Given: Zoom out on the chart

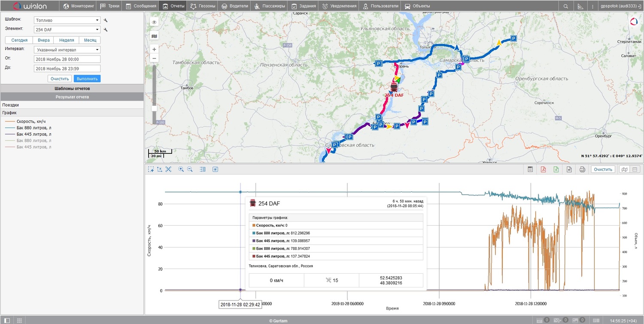Looking at the screenshot, I should click(190, 169).
